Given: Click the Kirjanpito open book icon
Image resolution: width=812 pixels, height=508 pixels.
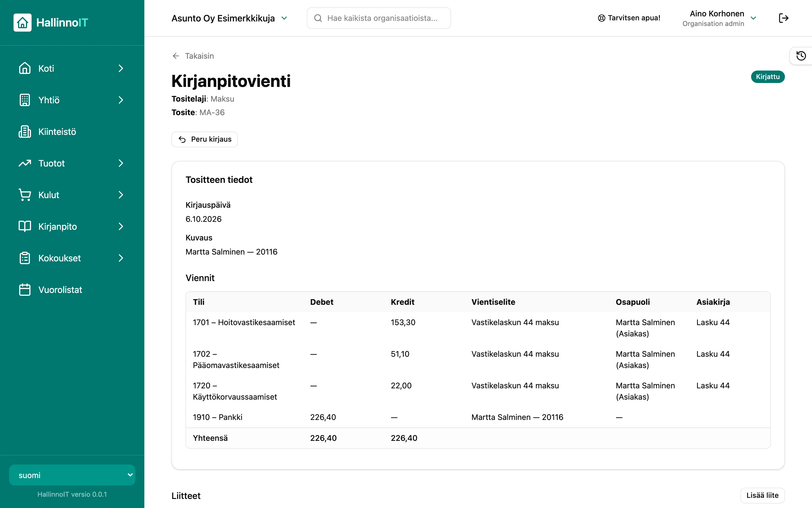Looking at the screenshot, I should [25, 226].
